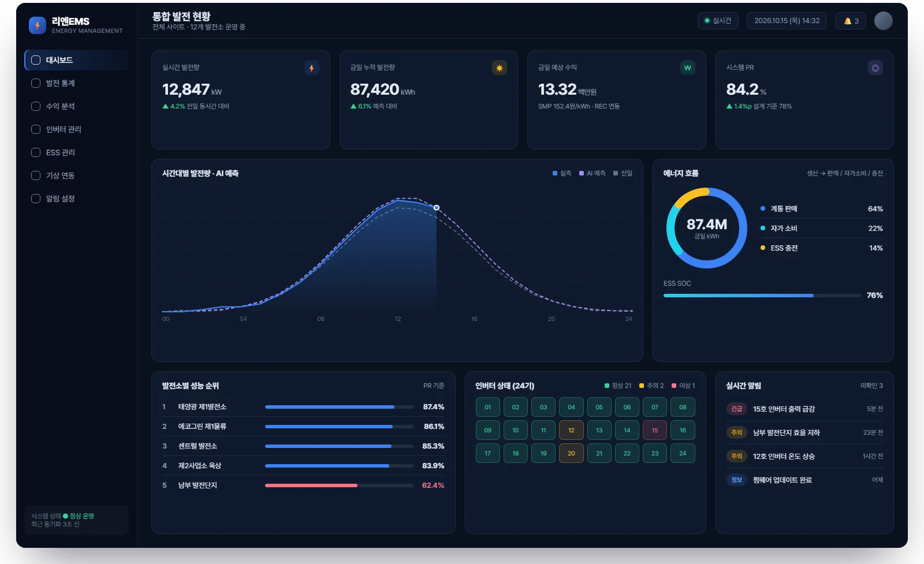The width and height of the screenshot is (924, 564).
Task: Click the 리엔EMS lightning logo icon
Action: click(38, 25)
